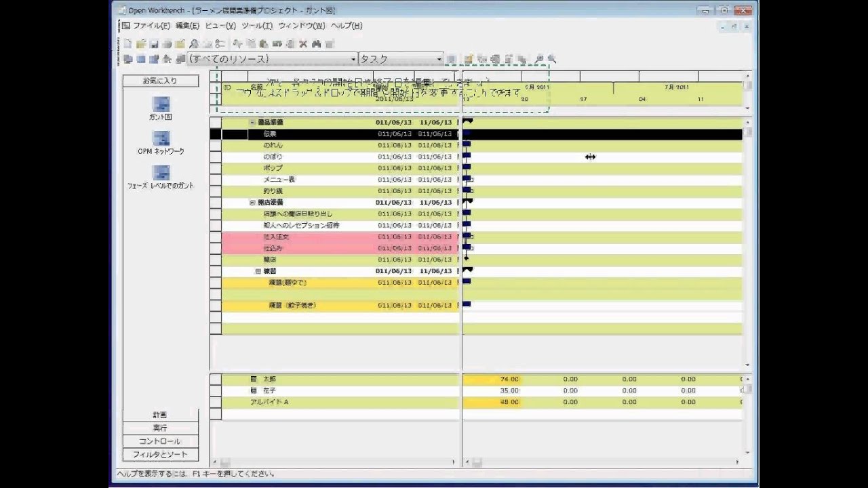Image resolution: width=868 pixels, height=488 pixels.
Task: Open the CPM ネットワーク view icon
Action: 161,138
